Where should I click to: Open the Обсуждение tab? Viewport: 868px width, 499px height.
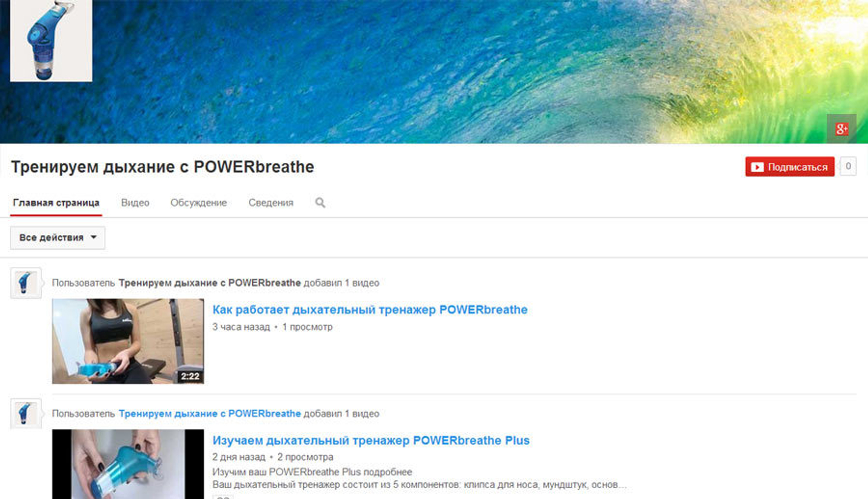[198, 203]
